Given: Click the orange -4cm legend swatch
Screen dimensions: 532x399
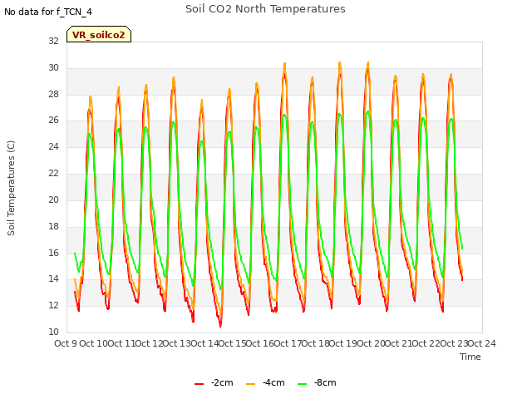Looking at the screenshot, I should (x=251, y=384).
